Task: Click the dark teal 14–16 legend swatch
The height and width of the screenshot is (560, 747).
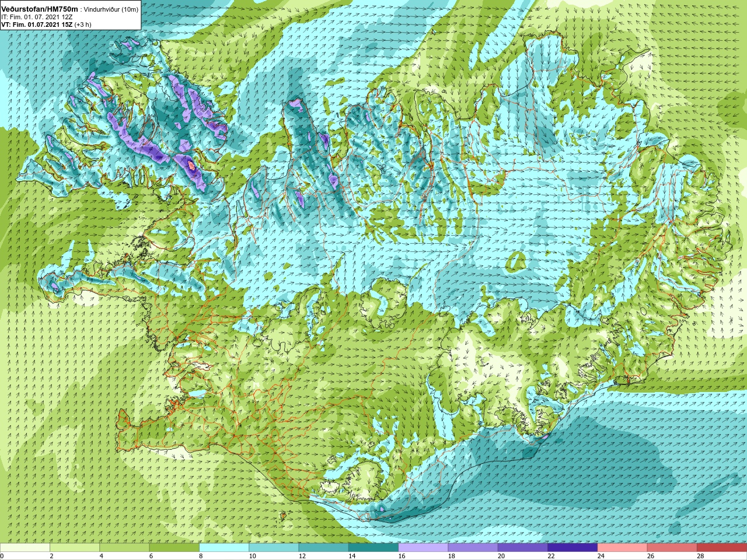Action: [373, 548]
